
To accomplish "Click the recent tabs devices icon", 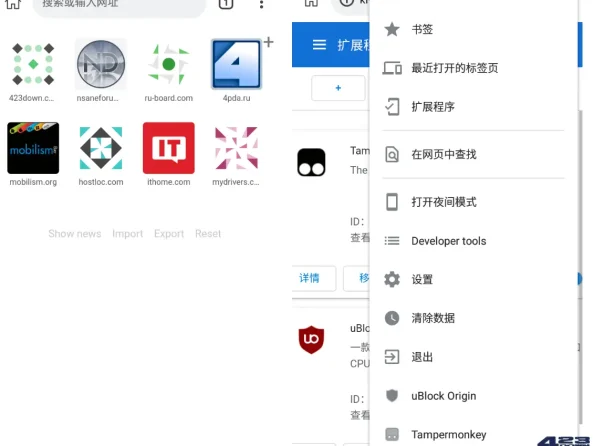I will pos(392,68).
